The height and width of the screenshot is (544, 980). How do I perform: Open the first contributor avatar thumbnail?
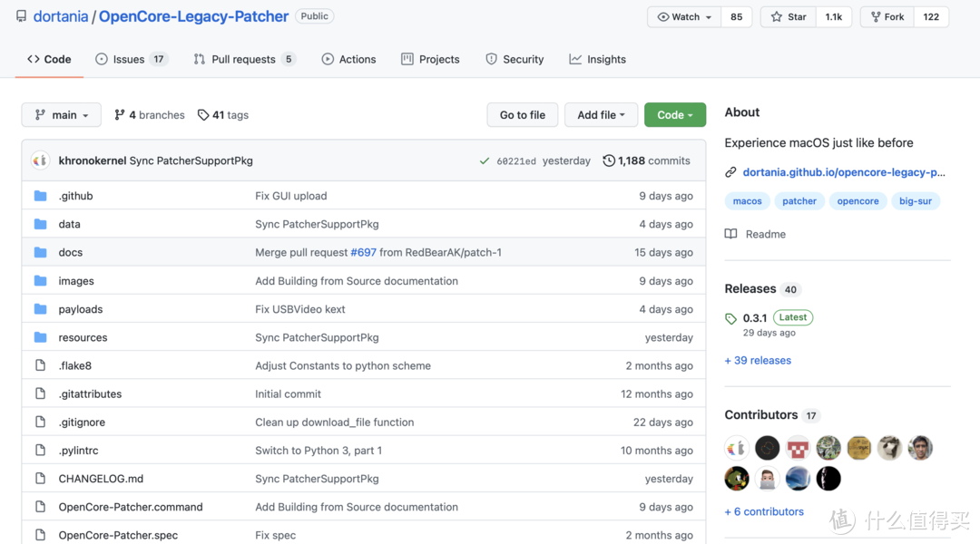click(x=737, y=448)
